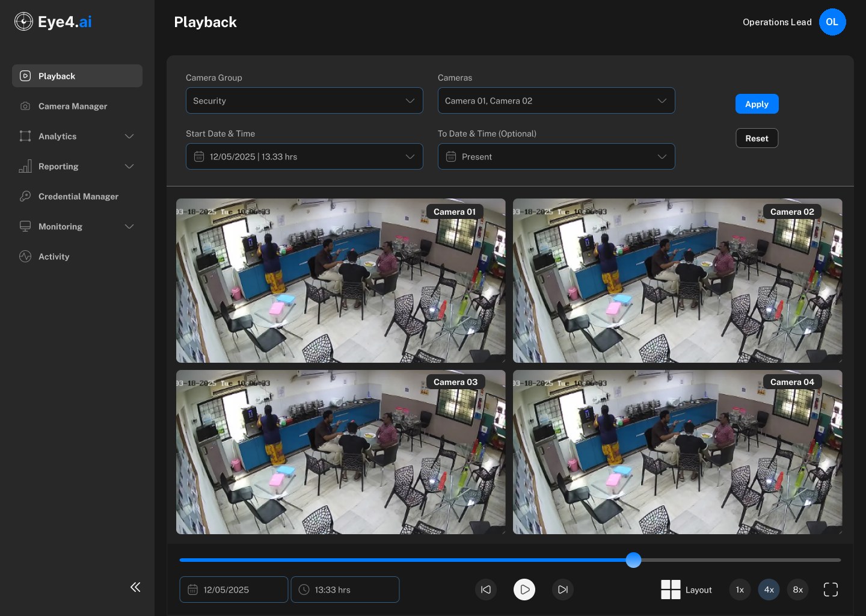
Task: Click the Reset button
Action: coord(757,138)
